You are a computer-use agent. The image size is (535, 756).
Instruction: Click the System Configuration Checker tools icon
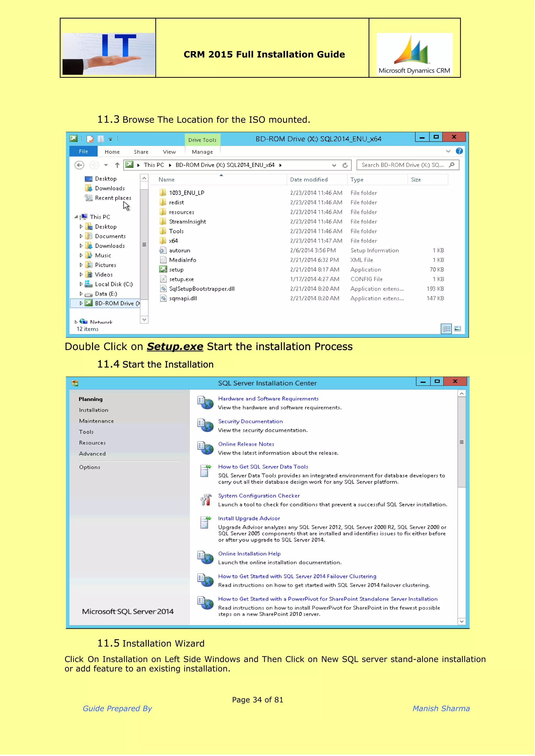[206, 500]
